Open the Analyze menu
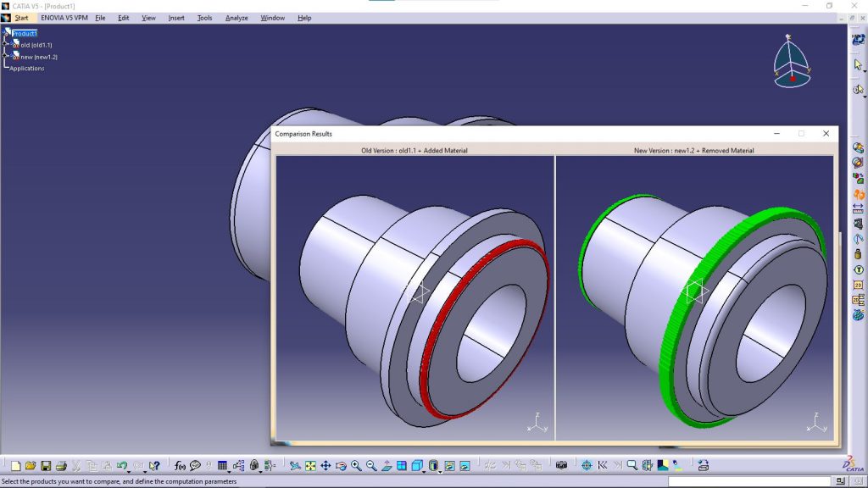 (x=236, y=18)
